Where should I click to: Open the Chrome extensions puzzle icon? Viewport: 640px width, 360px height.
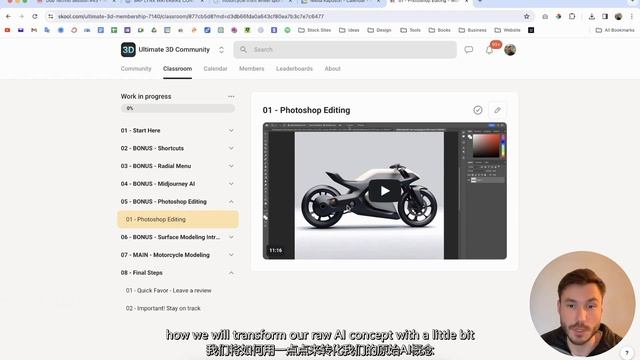[x=572, y=16]
